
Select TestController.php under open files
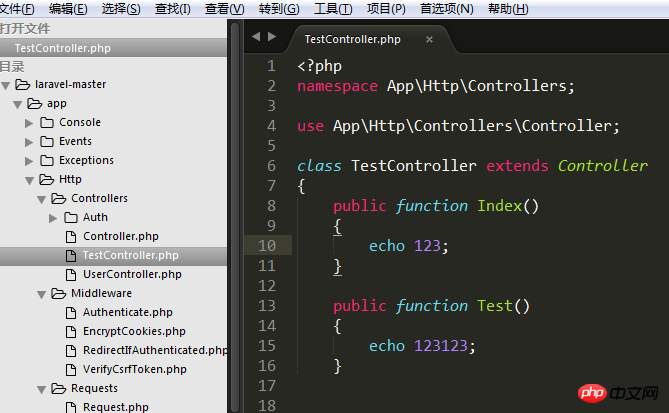coord(113,48)
